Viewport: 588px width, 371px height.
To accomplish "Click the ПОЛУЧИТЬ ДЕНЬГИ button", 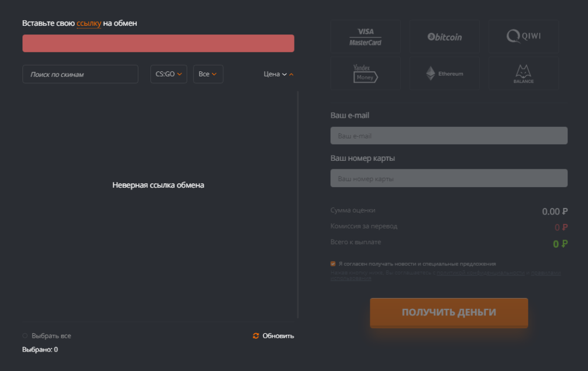I will 449,313.
